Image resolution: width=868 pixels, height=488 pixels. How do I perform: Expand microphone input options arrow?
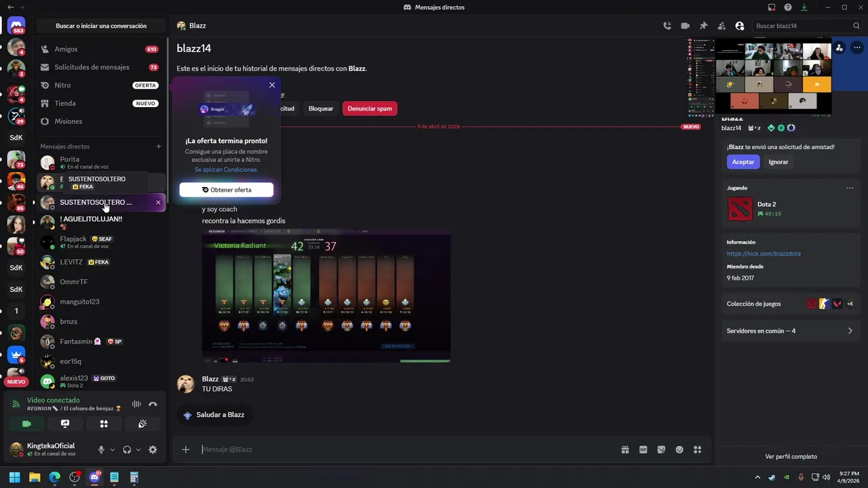coord(113,449)
